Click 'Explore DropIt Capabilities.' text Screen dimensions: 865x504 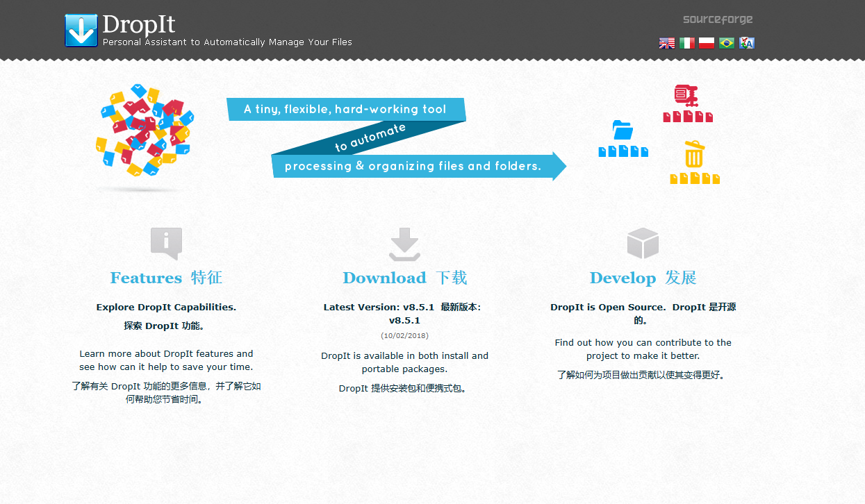click(166, 307)
